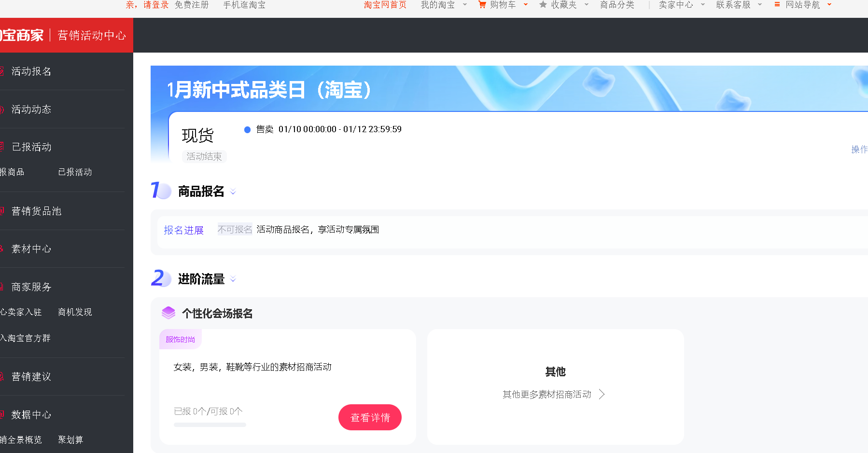Collapse the 商品报名 section chevron
The image size is (868, 453).
tap(233, 192)
